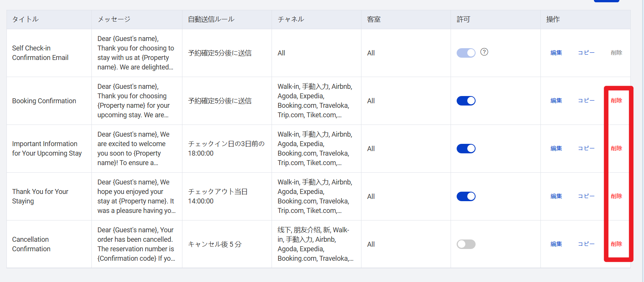The height and width of the screenshot is (282, 644).
Task: Delete the Booking Confirmation template
Action: click(616, 101)
